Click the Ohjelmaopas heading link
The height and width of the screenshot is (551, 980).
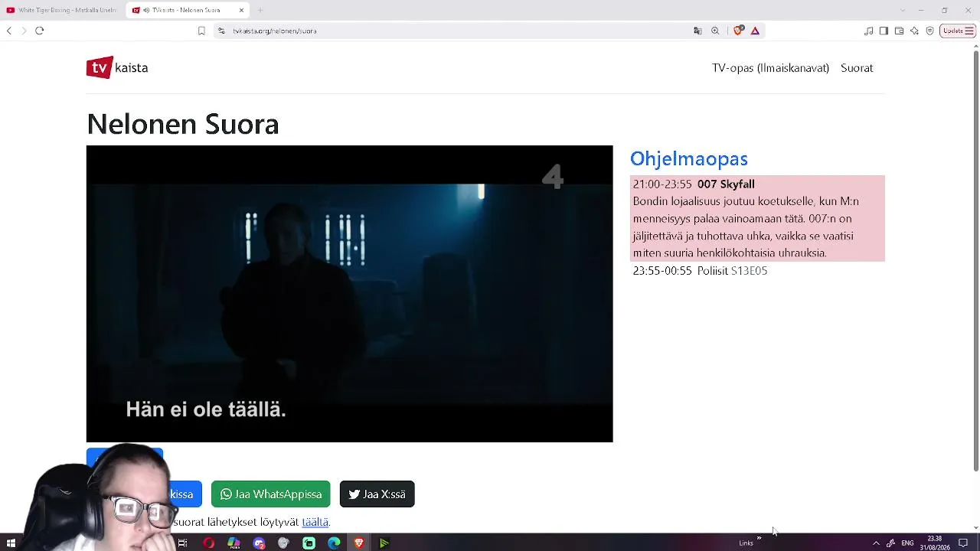tap(689, 158)
